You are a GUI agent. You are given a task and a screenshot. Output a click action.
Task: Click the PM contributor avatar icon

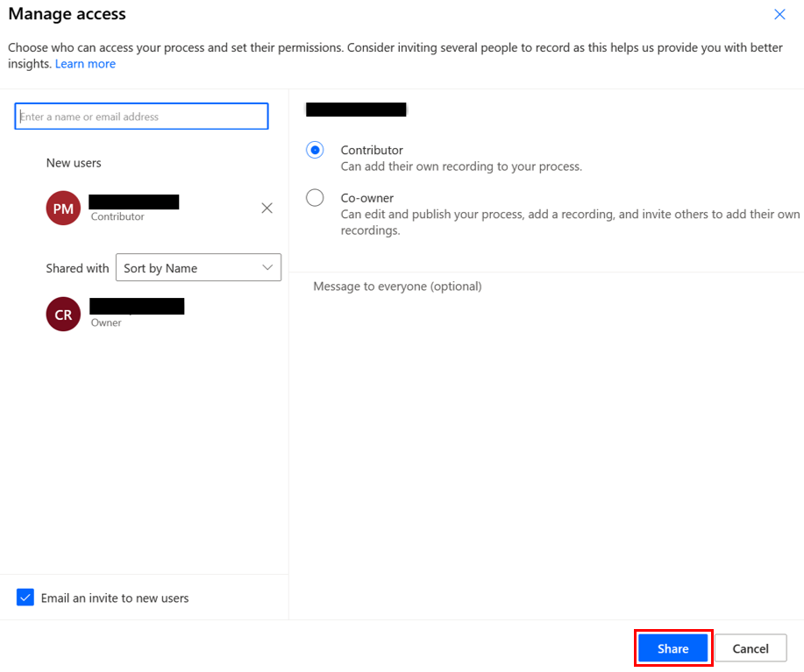62,208
